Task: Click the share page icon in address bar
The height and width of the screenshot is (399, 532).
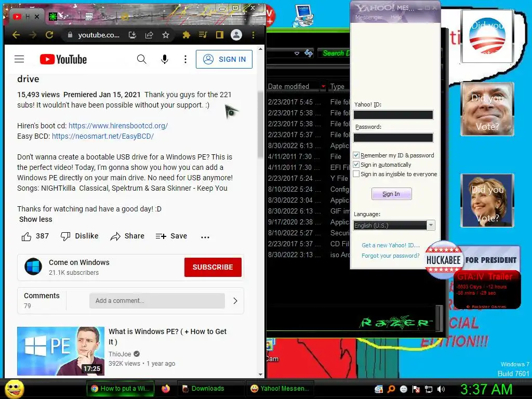Action: 149,35
